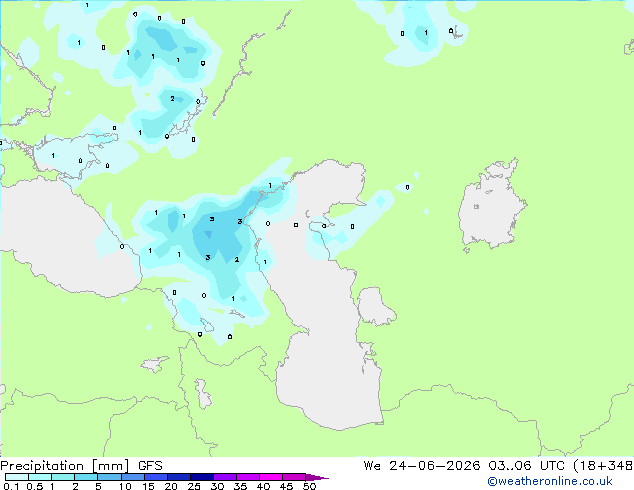The image size is (634, 490).
Task: Click the "0.5" legend label
Action: (x=35, y=486)
